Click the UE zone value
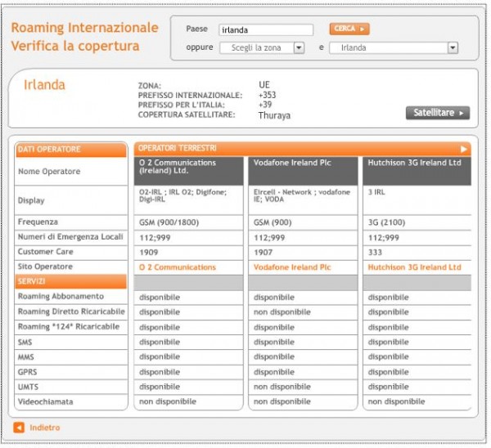Image resolution: width=491 pixels, height=448 pixels. pos(264,85)
